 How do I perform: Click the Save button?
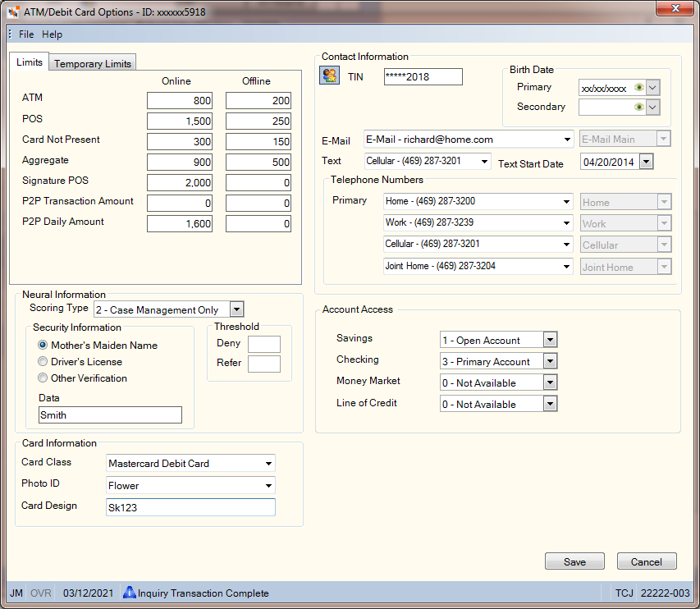pos(574,561)
